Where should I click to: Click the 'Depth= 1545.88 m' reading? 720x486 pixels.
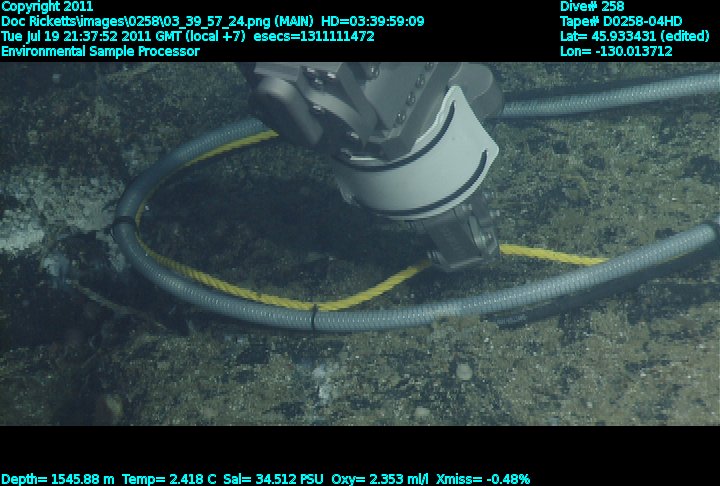coord(58,479)
